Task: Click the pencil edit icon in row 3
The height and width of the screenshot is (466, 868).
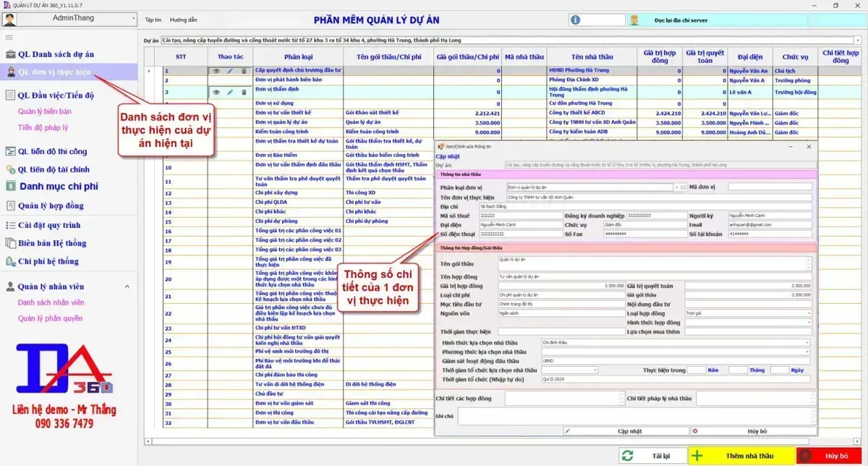Action: click(230, 92)
